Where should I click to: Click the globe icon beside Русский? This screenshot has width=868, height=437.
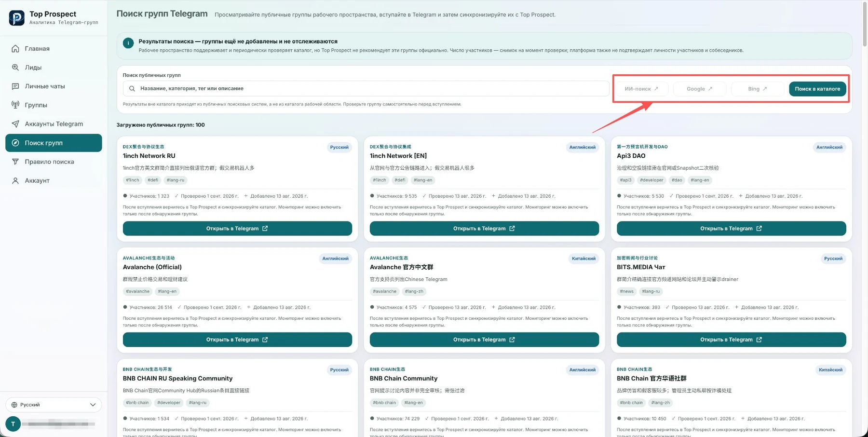[x=14, y=405]
